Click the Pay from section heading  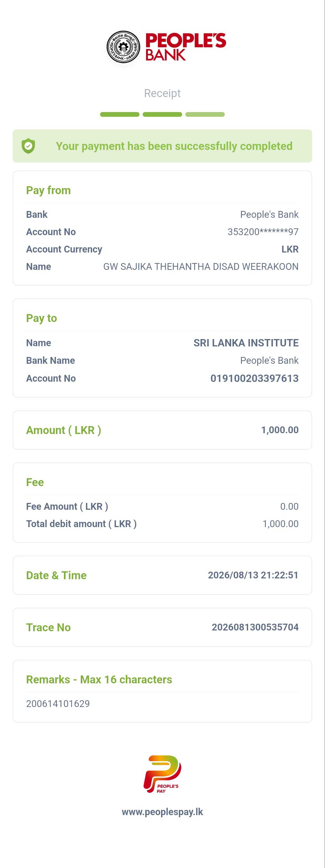point(48,190)
